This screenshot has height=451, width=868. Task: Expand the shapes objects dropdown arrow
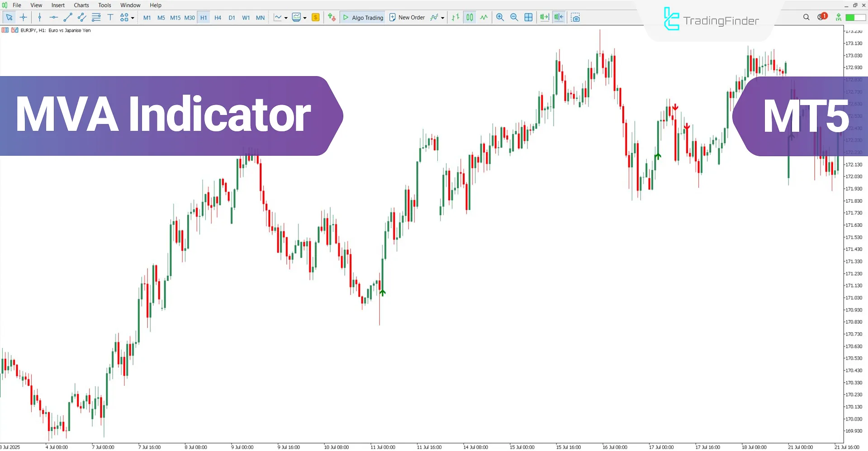[x=133, y=18]
